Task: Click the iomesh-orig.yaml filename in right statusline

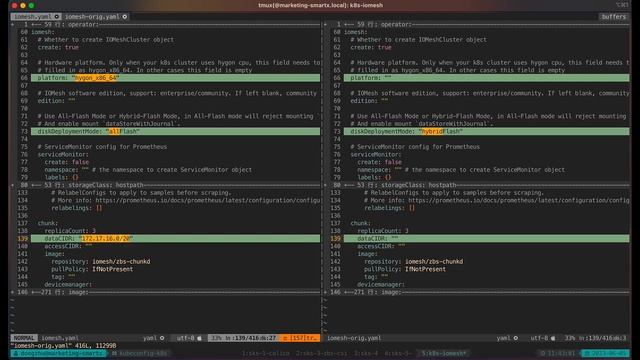Action: 354,338
